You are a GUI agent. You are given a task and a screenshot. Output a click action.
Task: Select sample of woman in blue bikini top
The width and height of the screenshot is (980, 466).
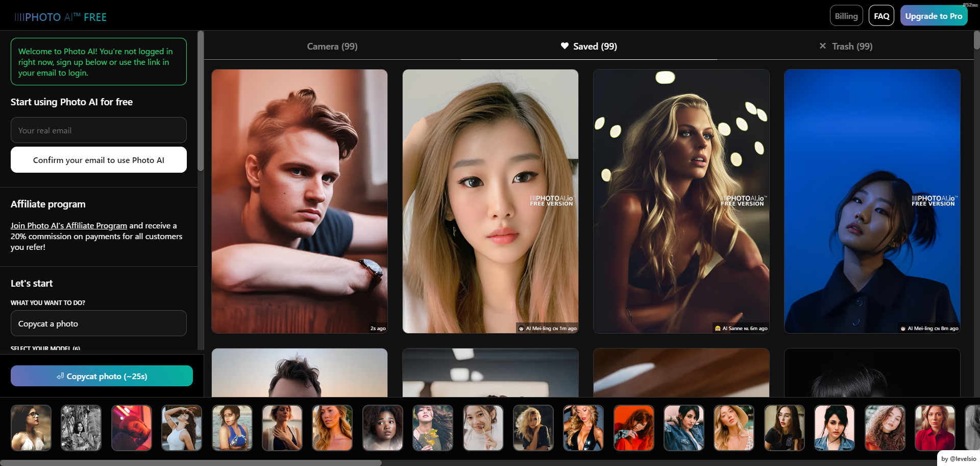click(232, 428)
